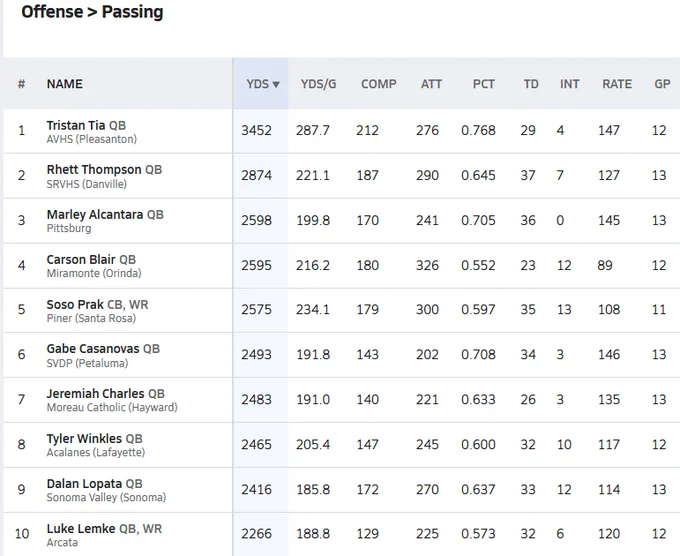Click the rating value 89

(x=605, y=265)
